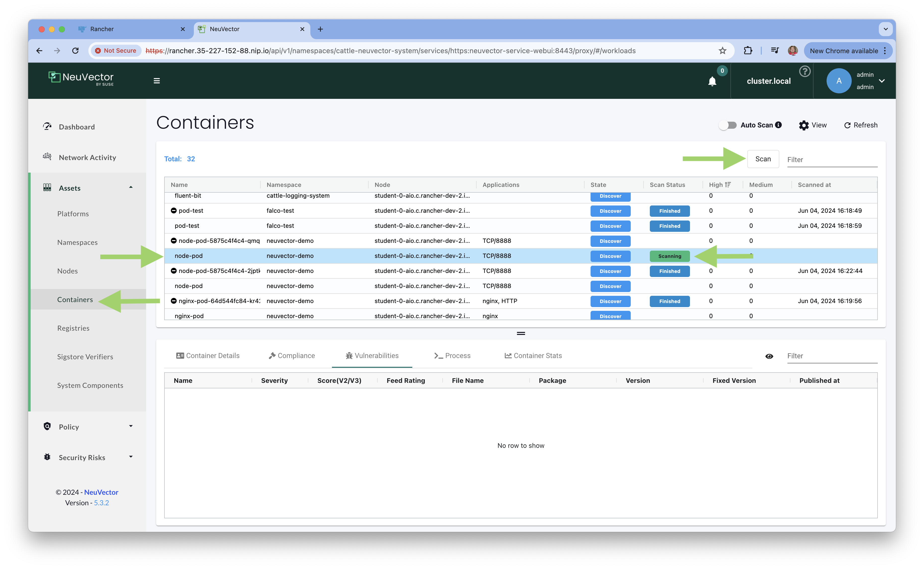This screenshot has width=924, height=569.
Task: Open the admin user dropdown
Action: pyautogui.click(x=882, y=81)
